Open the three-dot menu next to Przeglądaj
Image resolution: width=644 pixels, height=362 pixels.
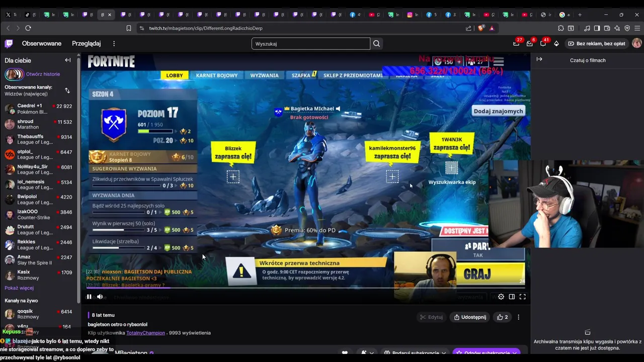[114, 44]
